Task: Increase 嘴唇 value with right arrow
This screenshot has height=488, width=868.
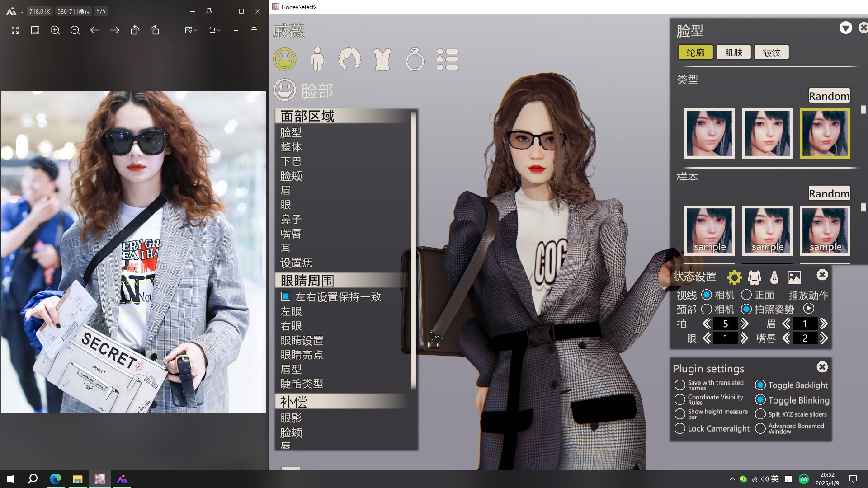Action: click(x=824, y=338)
